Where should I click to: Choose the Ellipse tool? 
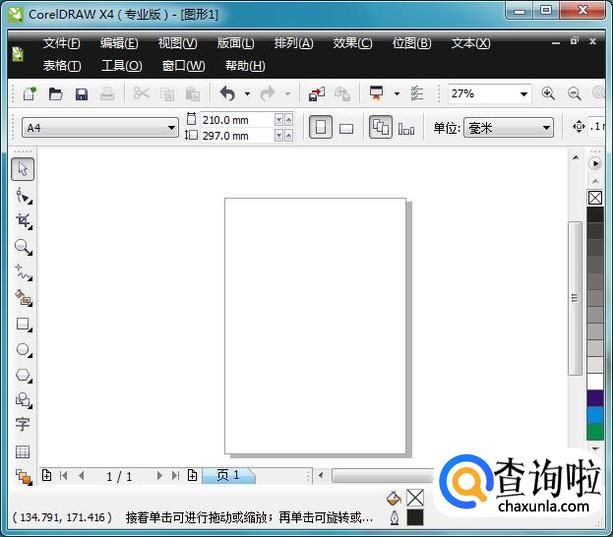22,350
